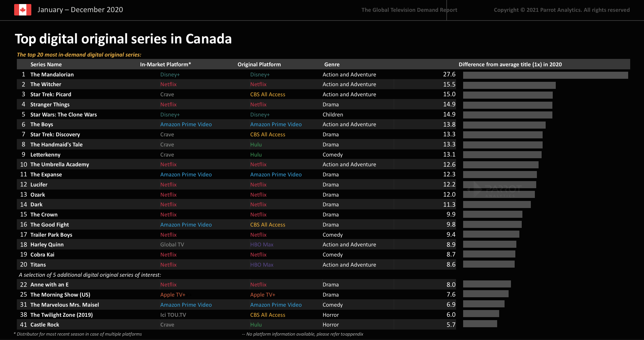The height and width of the screenshot is (340, 644).
Task: Click 'Hulu' original platform for Letterkenny
Action: pos(256,155)
